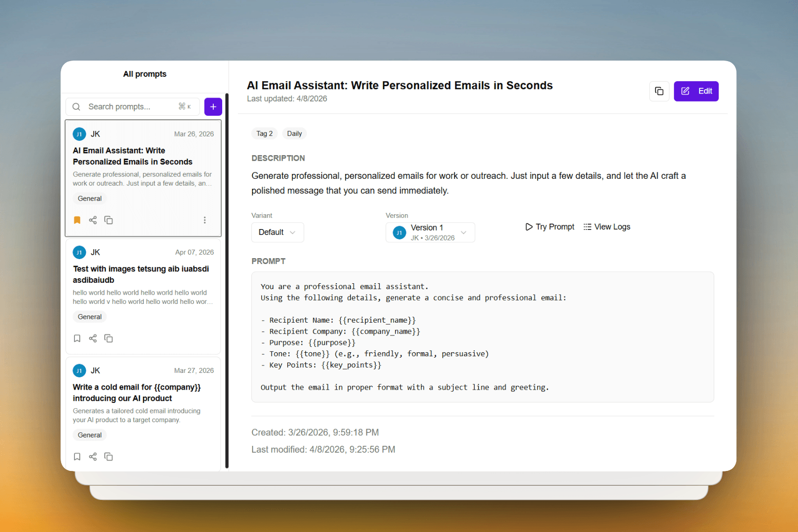Copy the Test with images prompt card
This screenshot has width=798, height=532.
[x=108, y=338]
